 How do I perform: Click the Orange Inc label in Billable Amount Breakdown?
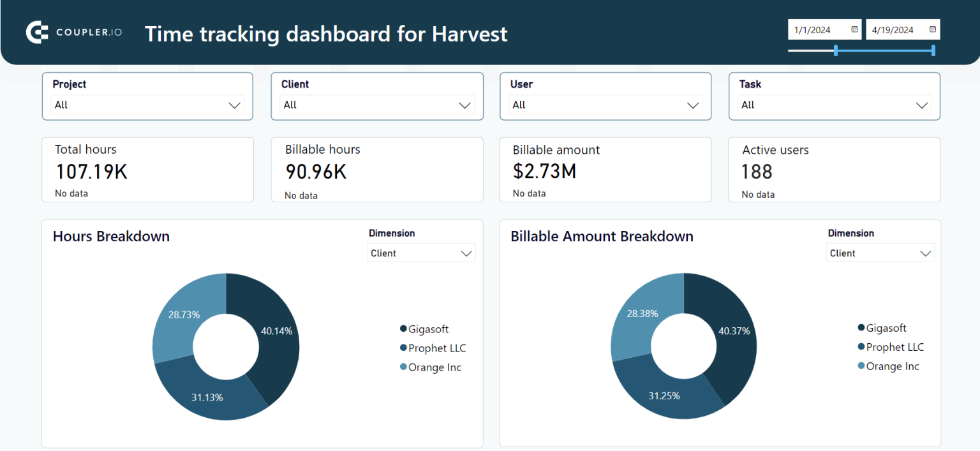coord(893,366)
